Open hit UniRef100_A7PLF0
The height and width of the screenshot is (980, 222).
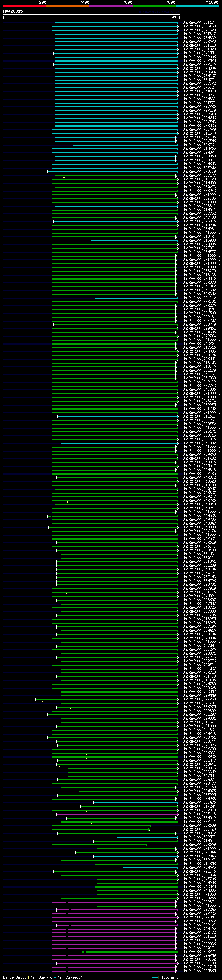point(199,65)
